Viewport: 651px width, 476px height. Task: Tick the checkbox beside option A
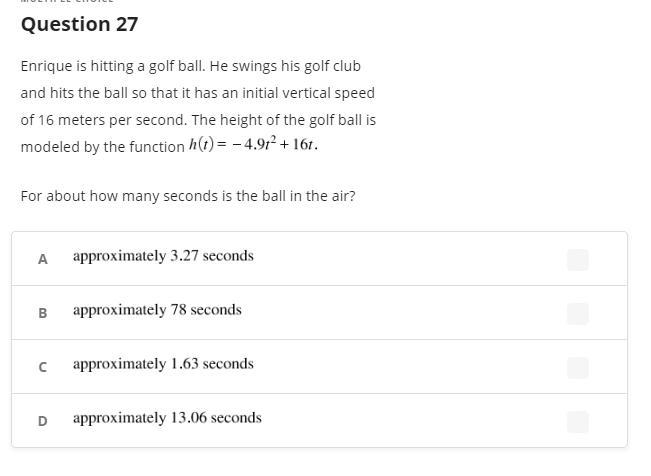[578, 260]
